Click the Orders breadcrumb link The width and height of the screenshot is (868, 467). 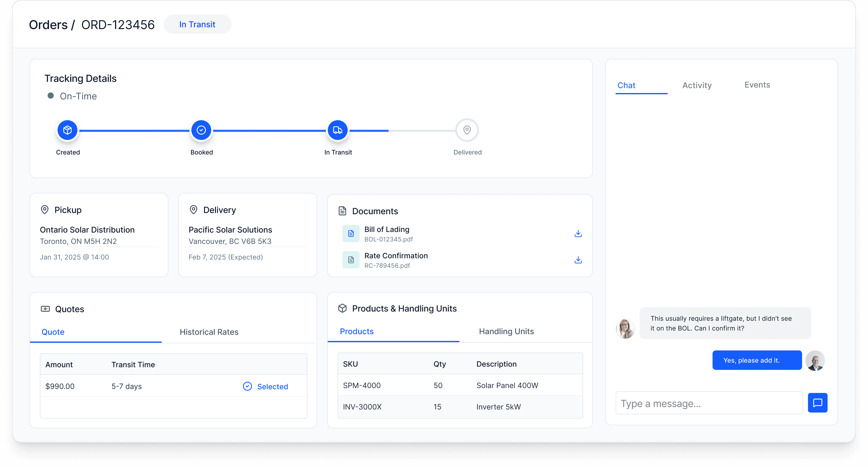(x=48, y=25)
